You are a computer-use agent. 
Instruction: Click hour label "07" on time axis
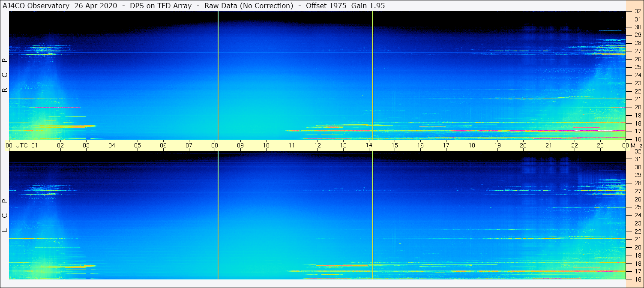pos(189,145)
